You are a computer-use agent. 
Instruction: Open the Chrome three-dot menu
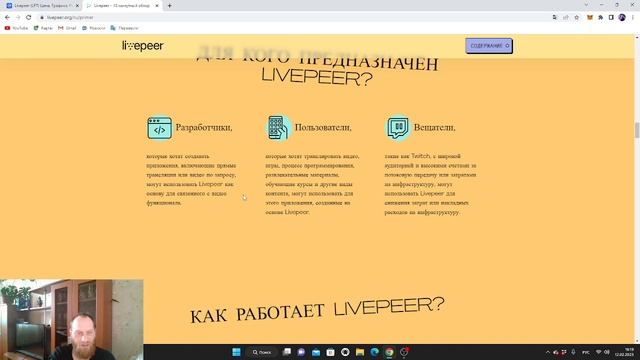coord(633,18)
